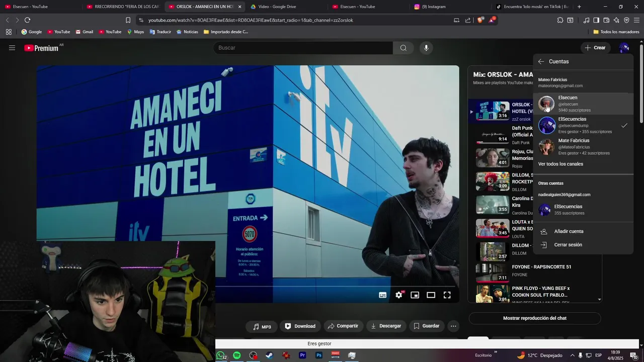
Task: Open Spotify from taskbar
Action: pos(237,355)
